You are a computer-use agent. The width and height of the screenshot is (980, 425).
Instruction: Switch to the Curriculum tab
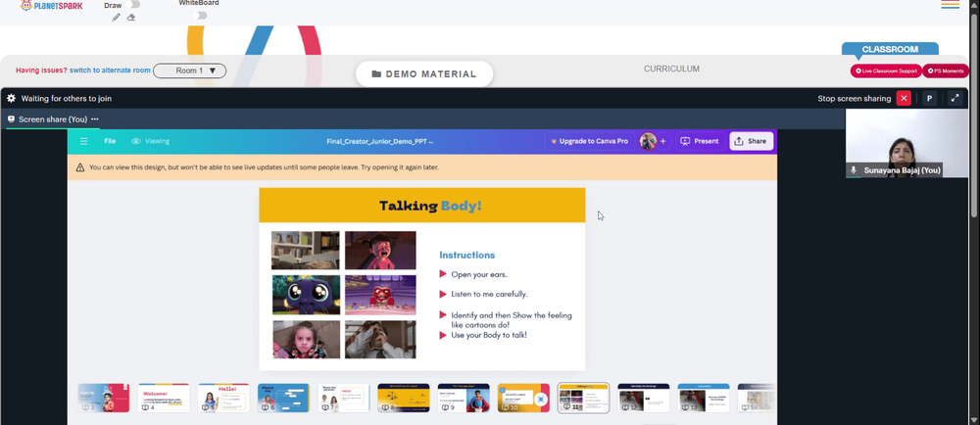[671, 70]
